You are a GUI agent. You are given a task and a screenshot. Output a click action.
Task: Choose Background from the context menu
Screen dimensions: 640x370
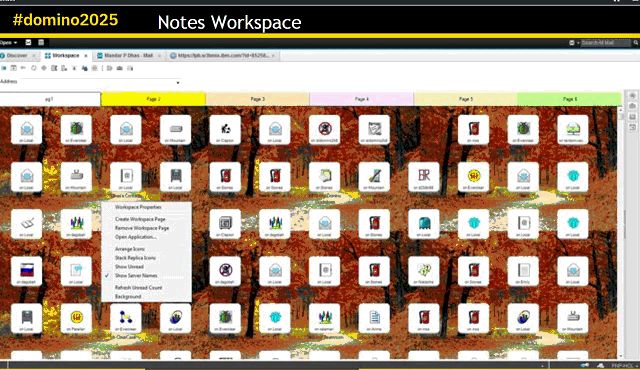pos(128,297)
